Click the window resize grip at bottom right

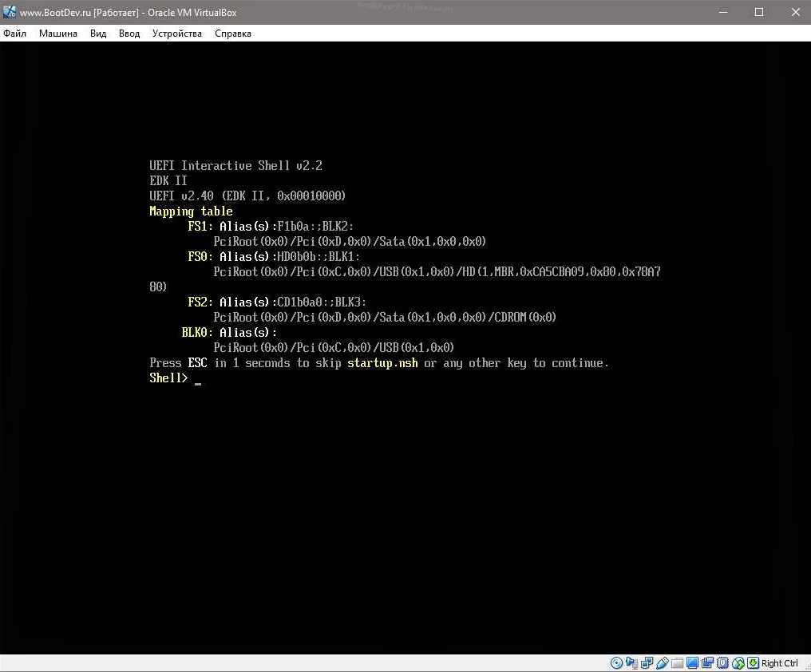click(807, 668)
